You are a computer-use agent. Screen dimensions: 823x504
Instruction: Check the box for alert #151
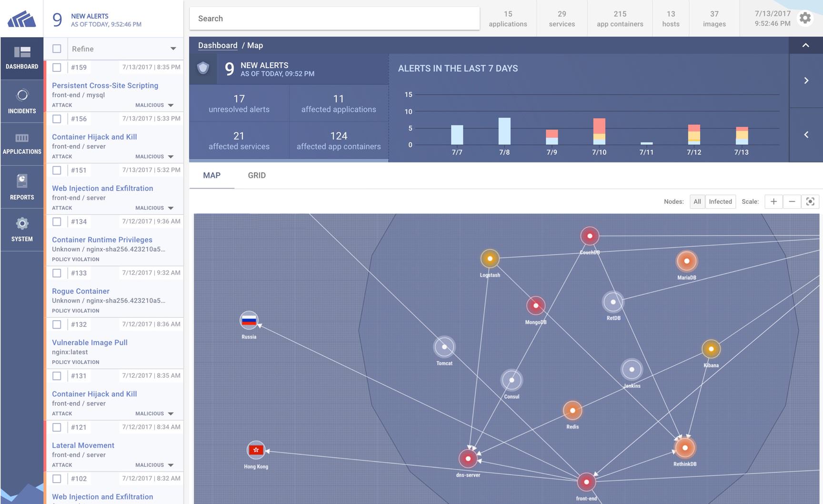pyautogui.click(x=57, y=170)
